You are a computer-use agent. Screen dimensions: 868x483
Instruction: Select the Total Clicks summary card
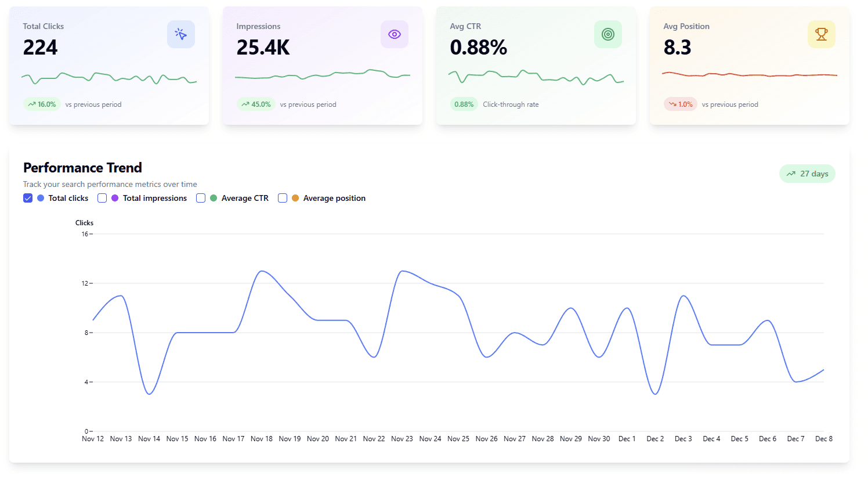[x=108, y=65]
